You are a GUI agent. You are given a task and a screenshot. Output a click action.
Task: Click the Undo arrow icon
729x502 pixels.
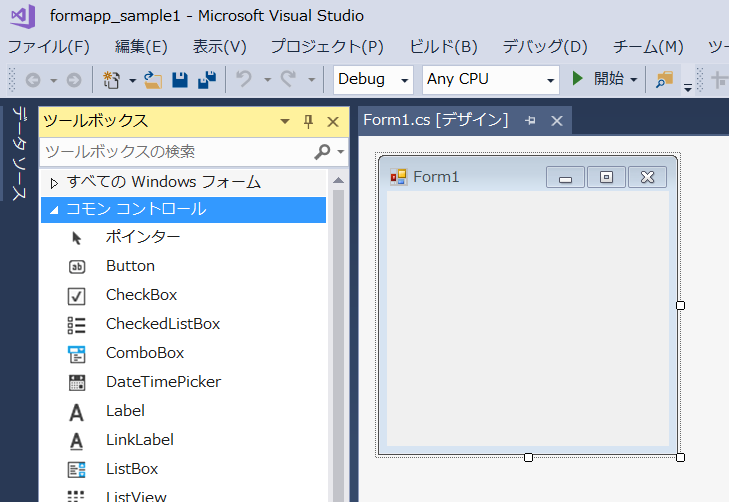(244, 79)
